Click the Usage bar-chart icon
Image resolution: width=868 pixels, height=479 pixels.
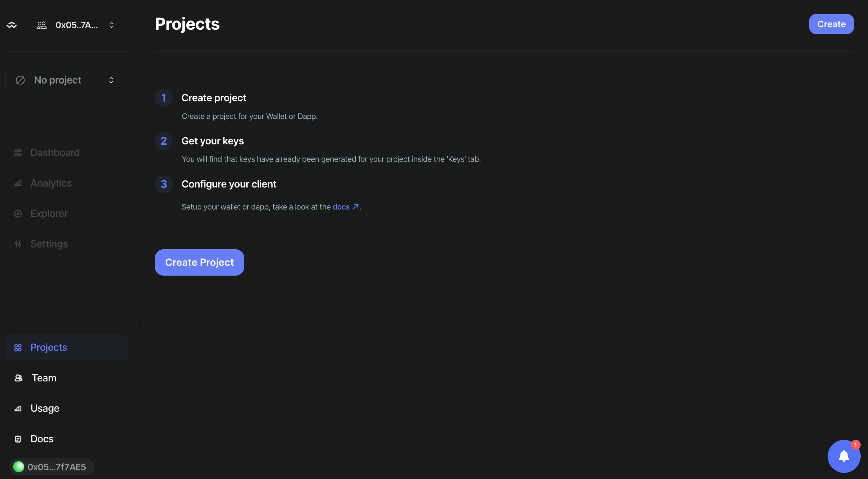pyautogui.click(x=18, y=408)
